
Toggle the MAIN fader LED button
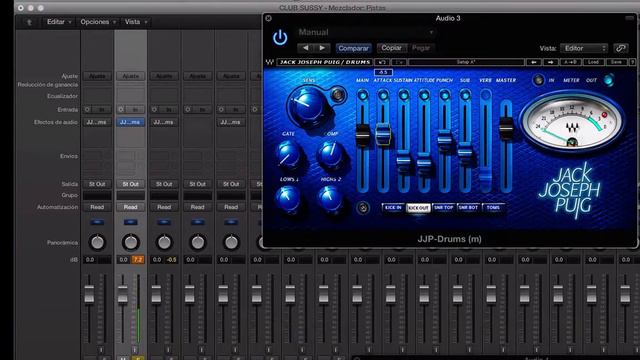(x=362, y=95)
